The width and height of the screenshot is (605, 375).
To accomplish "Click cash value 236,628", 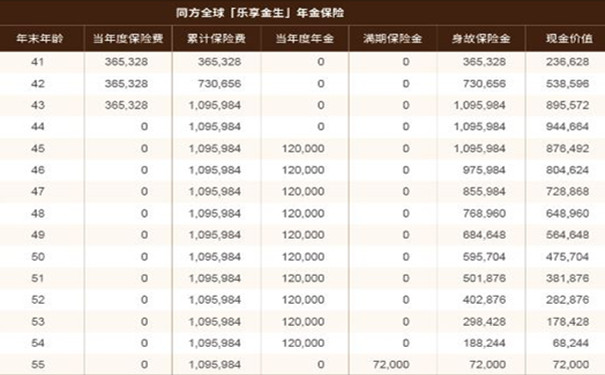I will [x=568, y=62].
